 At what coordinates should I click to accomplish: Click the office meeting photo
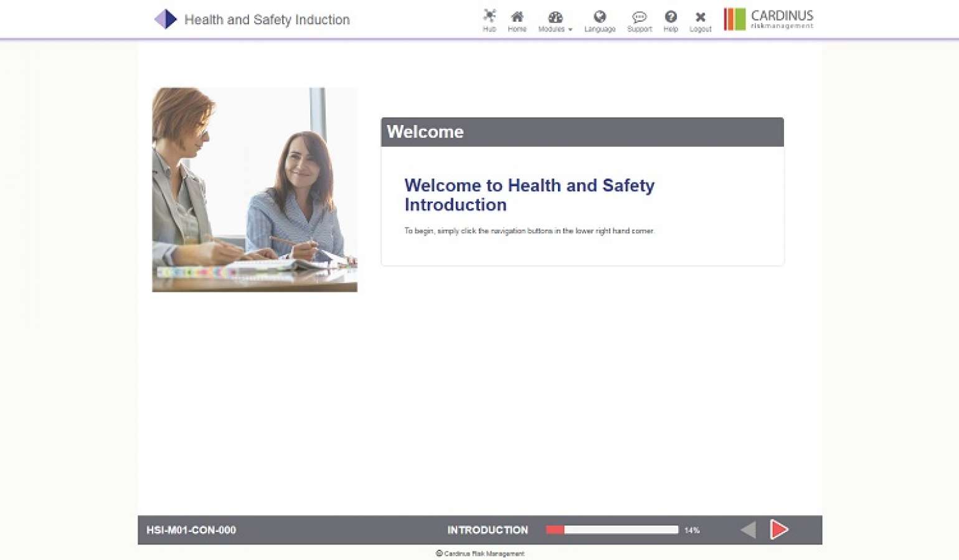coord(254,189)
